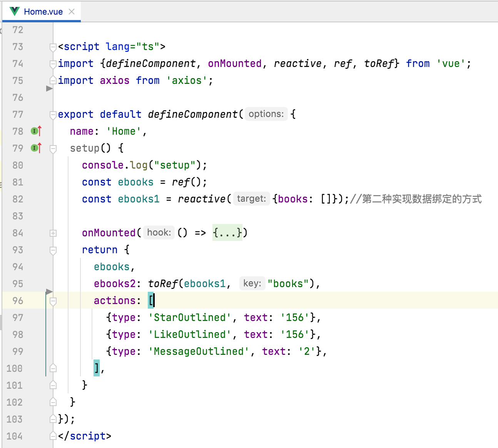
Task: Click line number 104 in the gutter
Action: tap(15, 436)
